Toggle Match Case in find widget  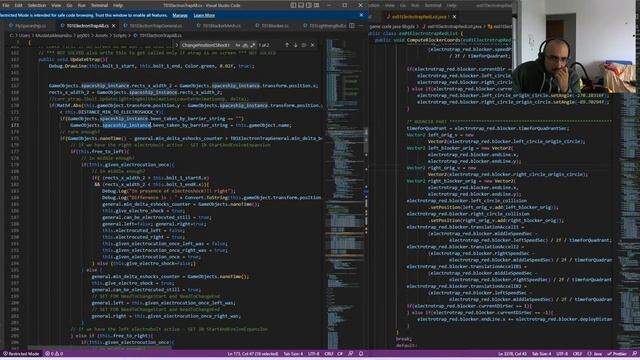click(238, 45)
